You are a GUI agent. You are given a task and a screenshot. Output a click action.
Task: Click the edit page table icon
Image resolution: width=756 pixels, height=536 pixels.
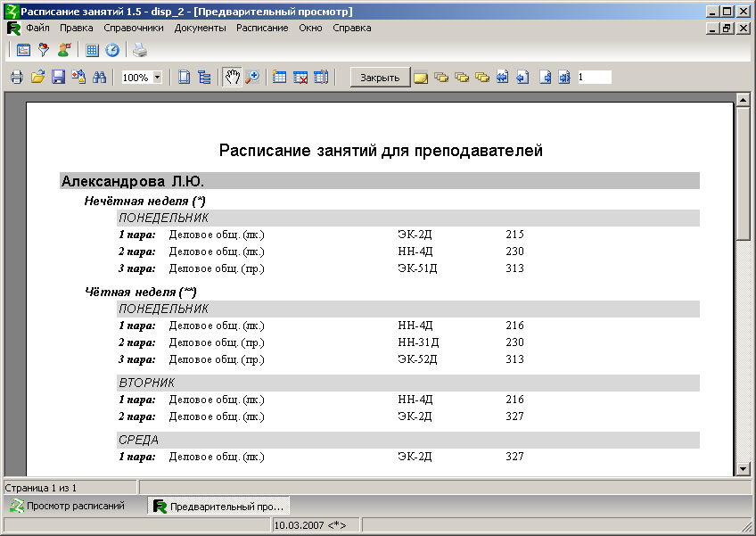pyautogui.click(x=321, y=78)
